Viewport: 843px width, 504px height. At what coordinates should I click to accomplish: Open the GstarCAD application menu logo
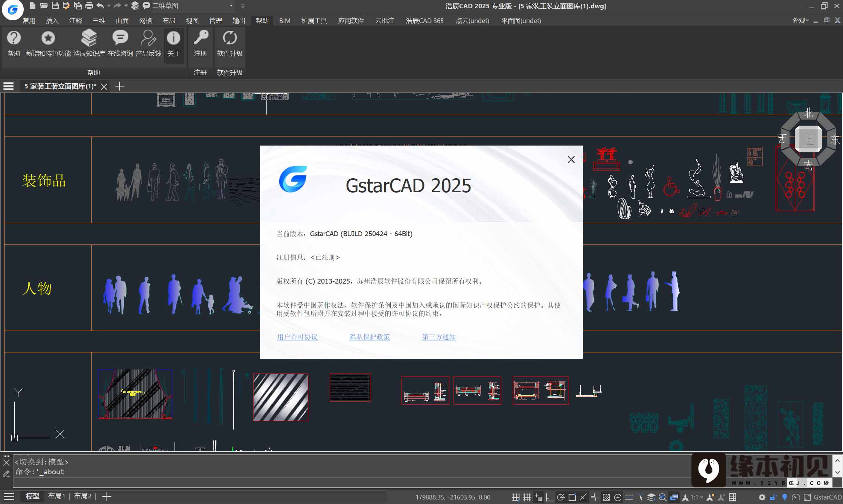pyautogui.click(x=12, y=9)
